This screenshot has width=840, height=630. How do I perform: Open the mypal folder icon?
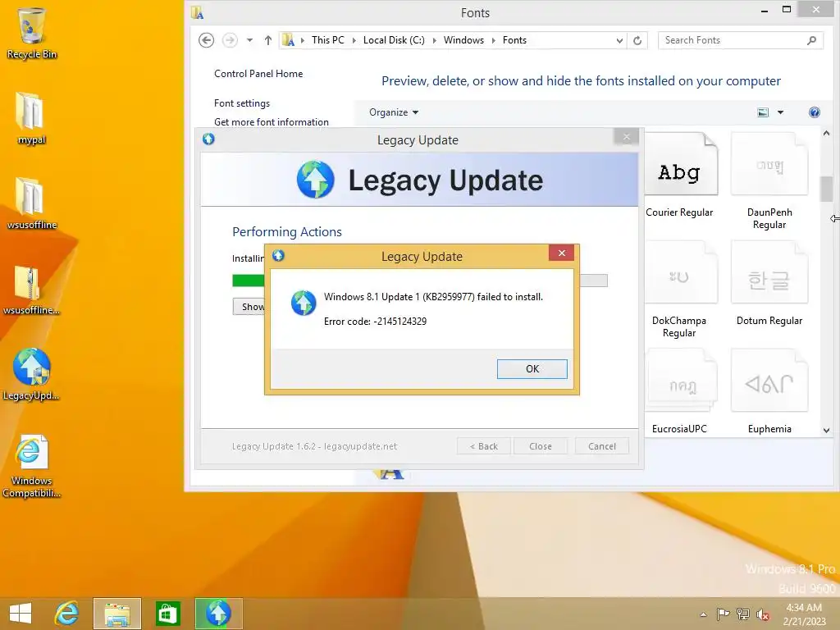[x=32, y=119]
